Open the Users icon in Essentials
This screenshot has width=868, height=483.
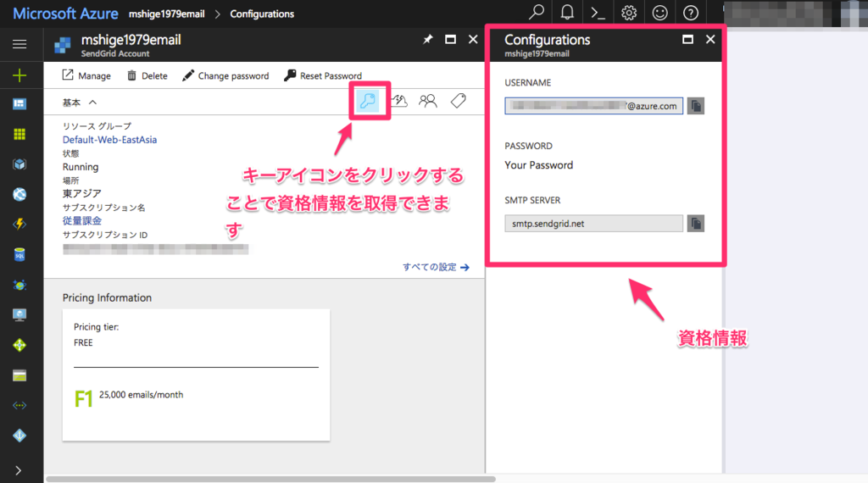coord(428,101)
